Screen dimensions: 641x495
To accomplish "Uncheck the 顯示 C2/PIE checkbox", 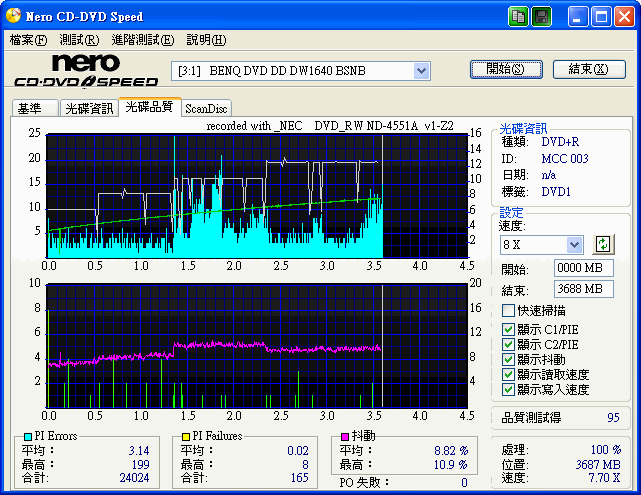I will [508, 345].
